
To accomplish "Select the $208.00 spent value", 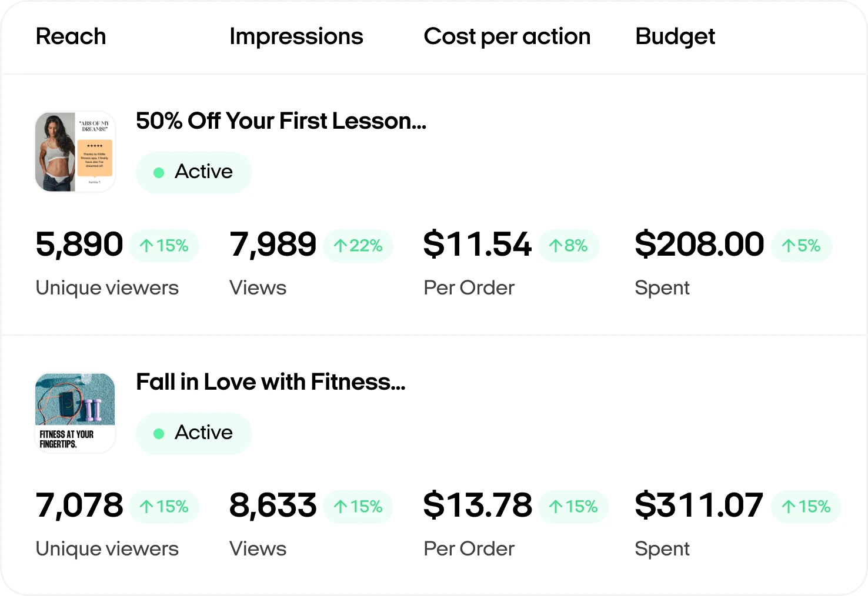I will click(x=699, y=245).
